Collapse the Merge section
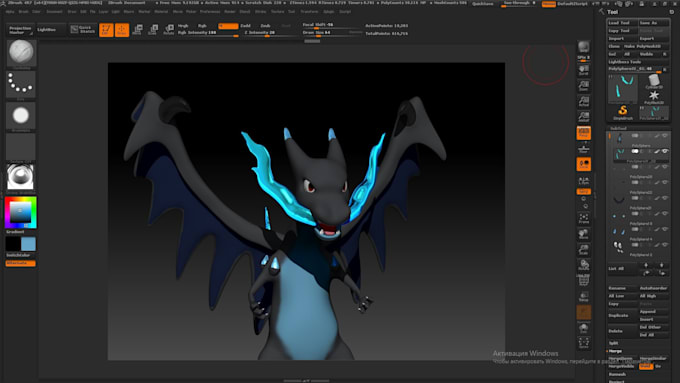Screen dimensions: 680x383 coord(615,351)
